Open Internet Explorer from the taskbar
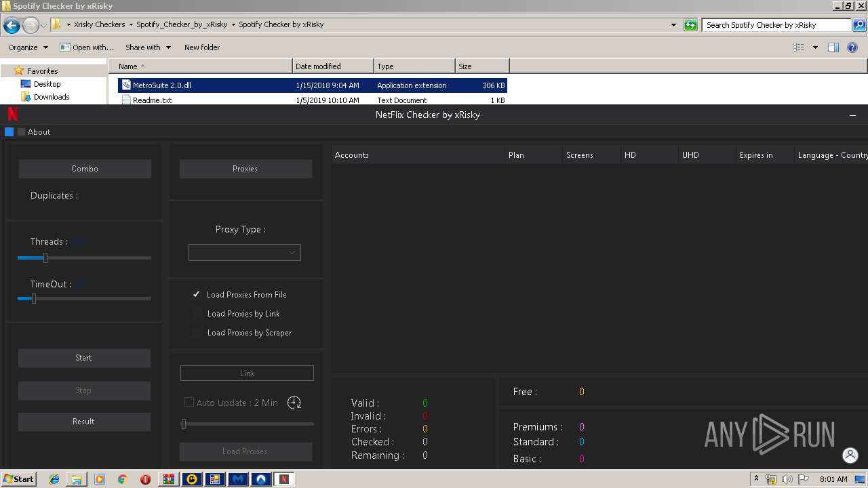This screenshot has width=868, height=488. 54,479
